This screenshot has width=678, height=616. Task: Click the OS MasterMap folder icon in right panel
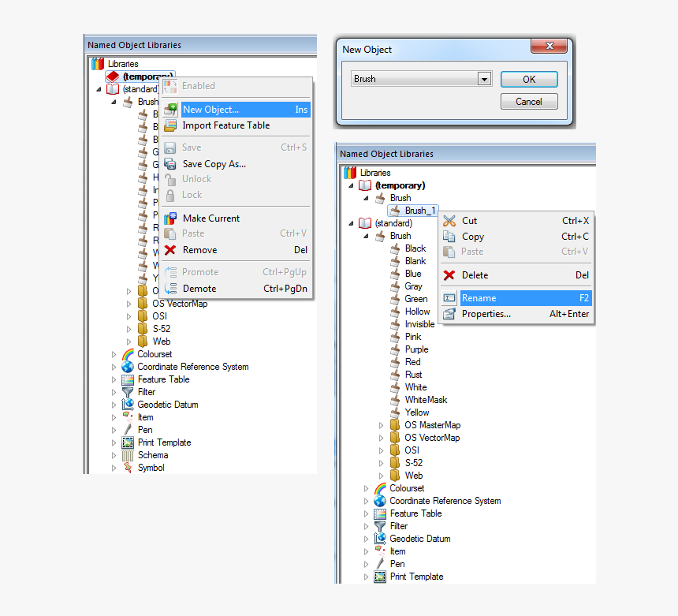click(x=395, y=425)
